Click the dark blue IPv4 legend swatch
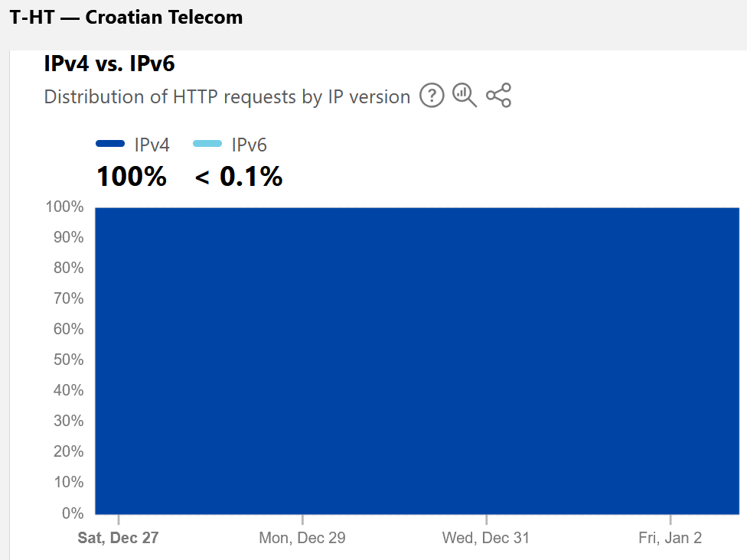The image size is (747, 560). (110, 144)
